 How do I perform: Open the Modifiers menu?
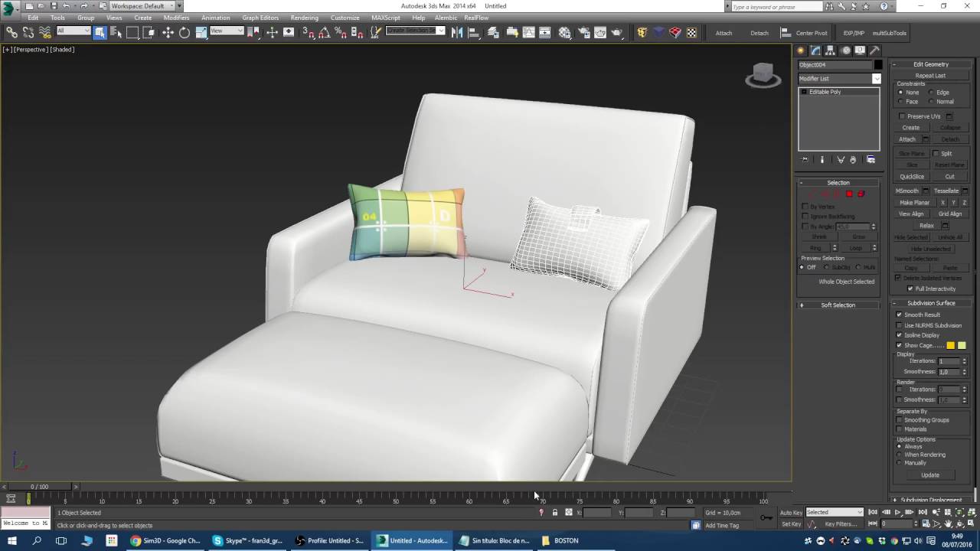click(x=176, y=18)
